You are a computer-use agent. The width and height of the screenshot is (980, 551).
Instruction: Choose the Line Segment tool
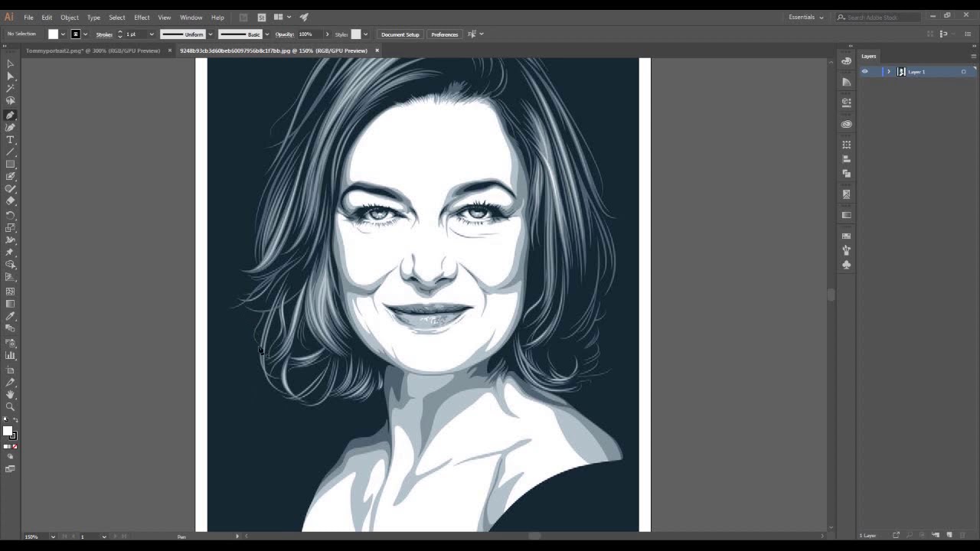[10, 152]
